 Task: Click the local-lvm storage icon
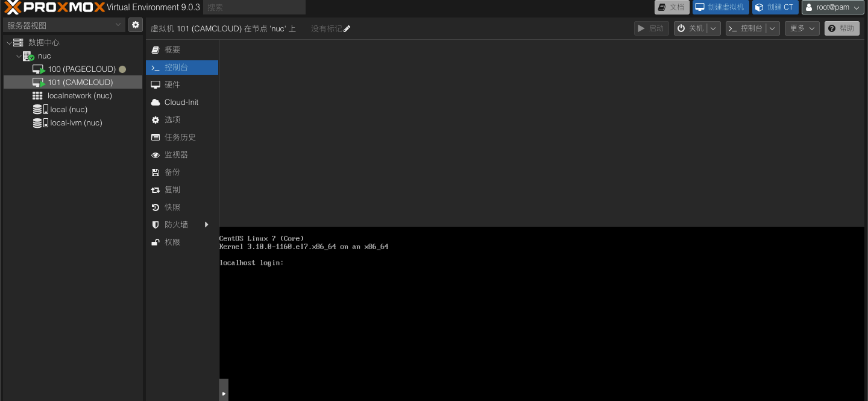click(40, 123)
